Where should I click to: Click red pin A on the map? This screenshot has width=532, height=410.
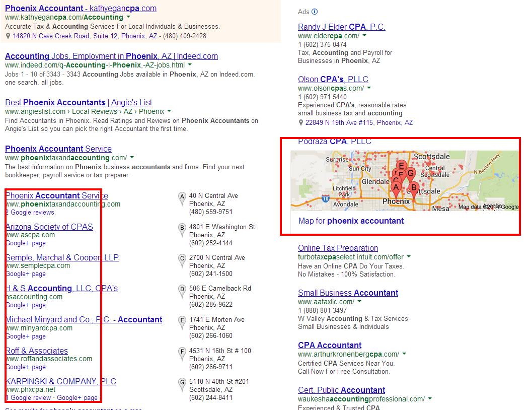pyautogui.click(x=396, y=189)
